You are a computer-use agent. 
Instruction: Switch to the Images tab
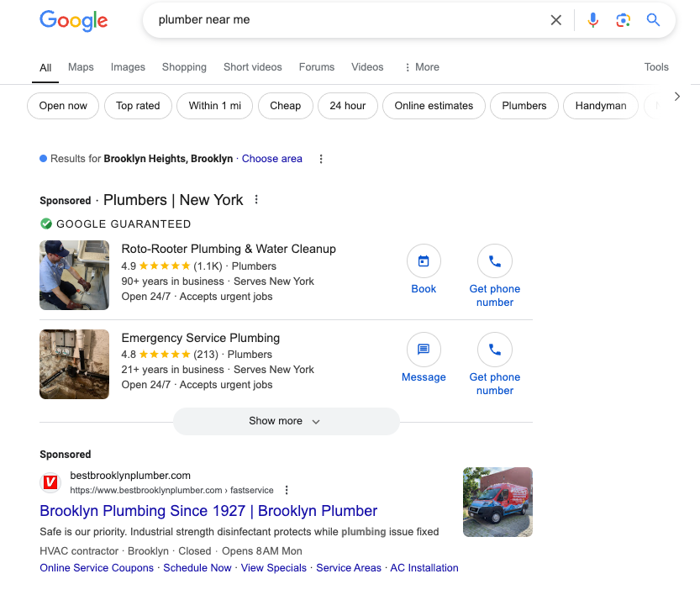coord(128,67)
